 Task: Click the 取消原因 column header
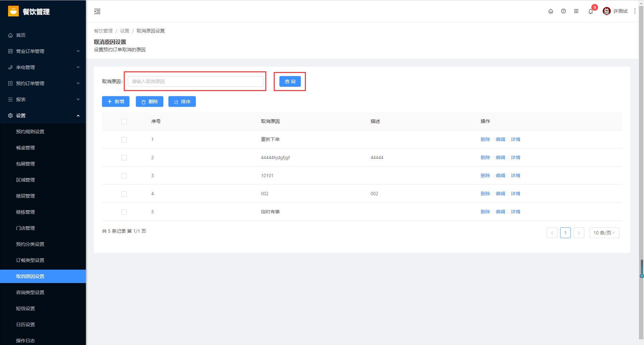point(270,122)
